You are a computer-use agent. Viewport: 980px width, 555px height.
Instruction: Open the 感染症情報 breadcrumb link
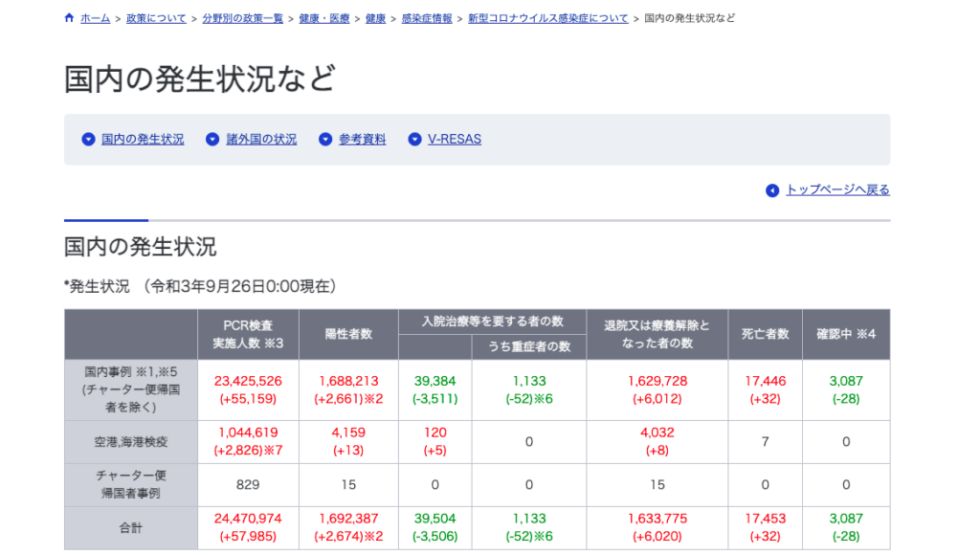click(x=427, y=18)
